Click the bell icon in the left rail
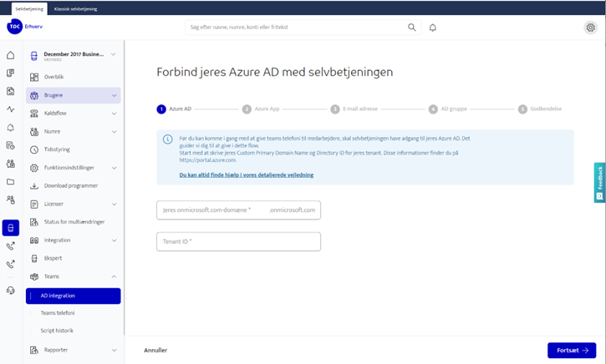The width and height of the screenshot is (606, 364). 10,128
